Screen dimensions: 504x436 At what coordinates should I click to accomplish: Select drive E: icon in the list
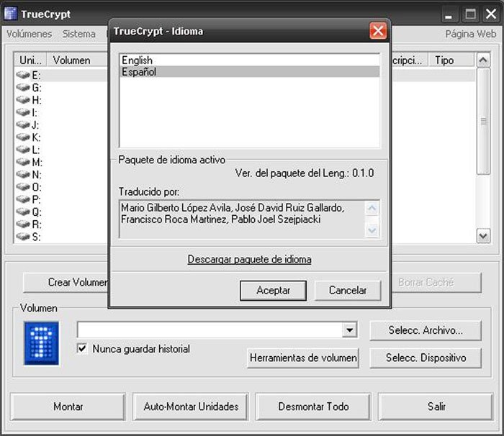[23, 75]
